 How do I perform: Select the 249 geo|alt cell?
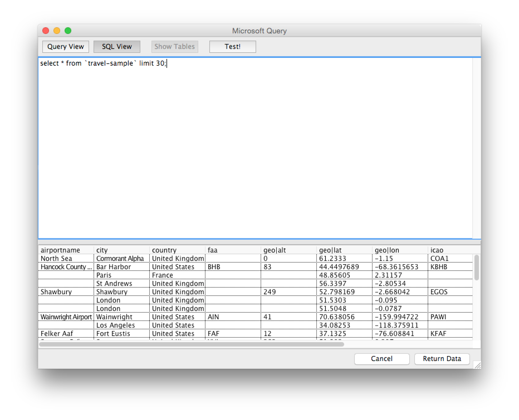289,292
